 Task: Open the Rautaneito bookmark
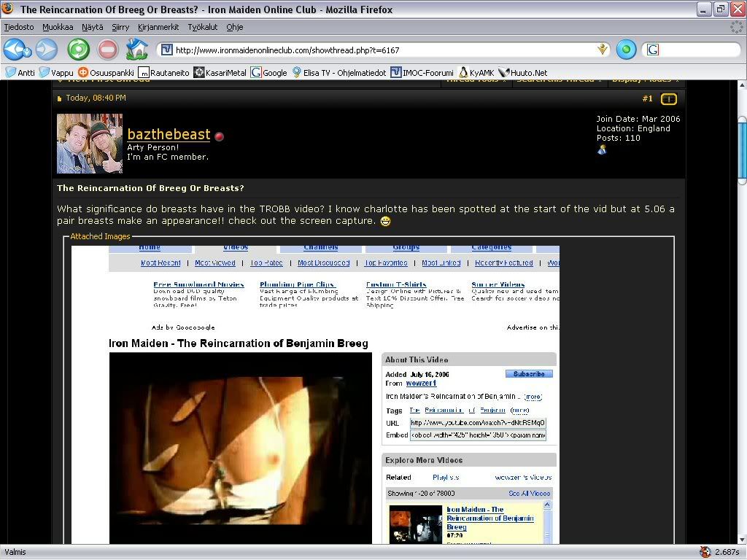pos(164,72)
